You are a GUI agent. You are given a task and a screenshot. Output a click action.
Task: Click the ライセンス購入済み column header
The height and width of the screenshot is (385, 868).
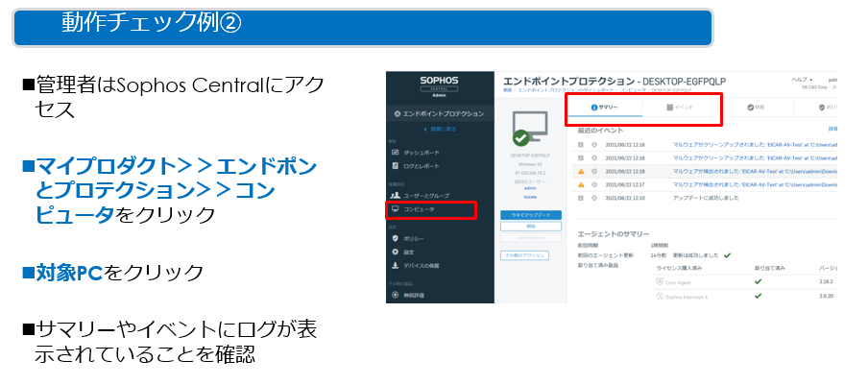tap(679, 268)
